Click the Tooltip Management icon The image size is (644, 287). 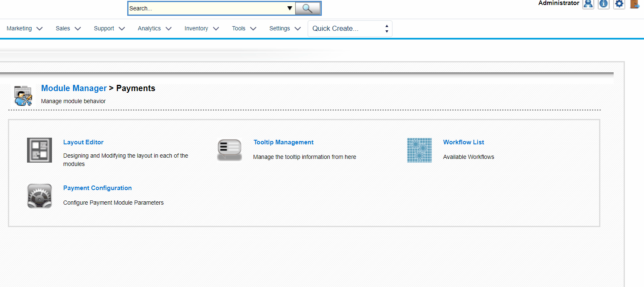(229, 150)
